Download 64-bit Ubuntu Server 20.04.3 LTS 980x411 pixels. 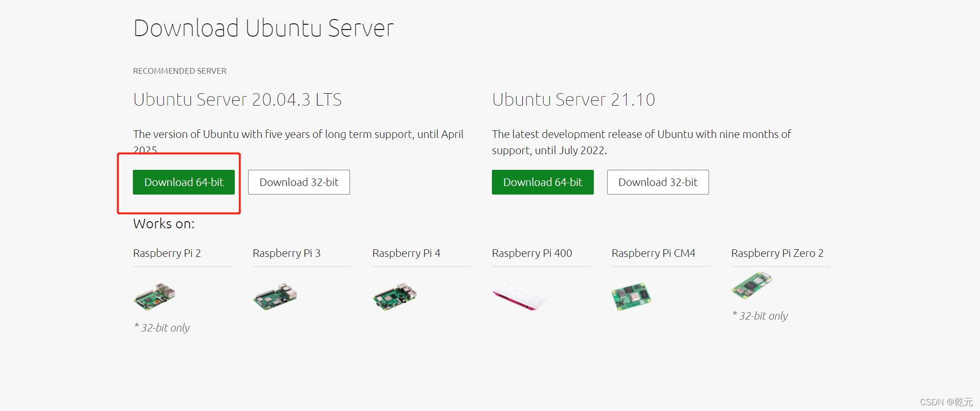click(184, 182)
